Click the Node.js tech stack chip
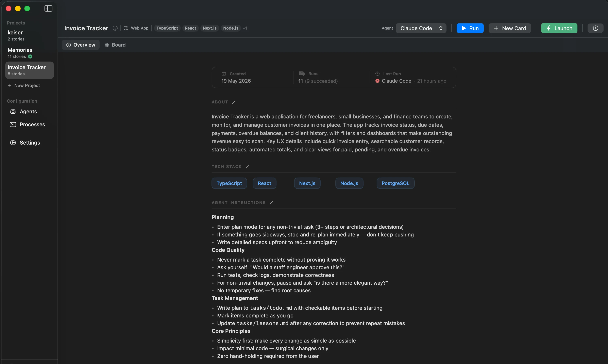608x364 pixels. (349, 183)
